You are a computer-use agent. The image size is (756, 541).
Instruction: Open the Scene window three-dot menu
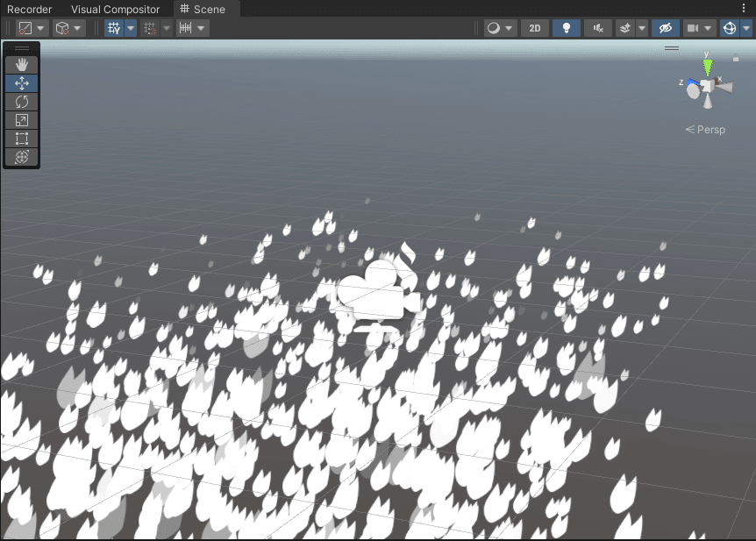pos(744,8)
